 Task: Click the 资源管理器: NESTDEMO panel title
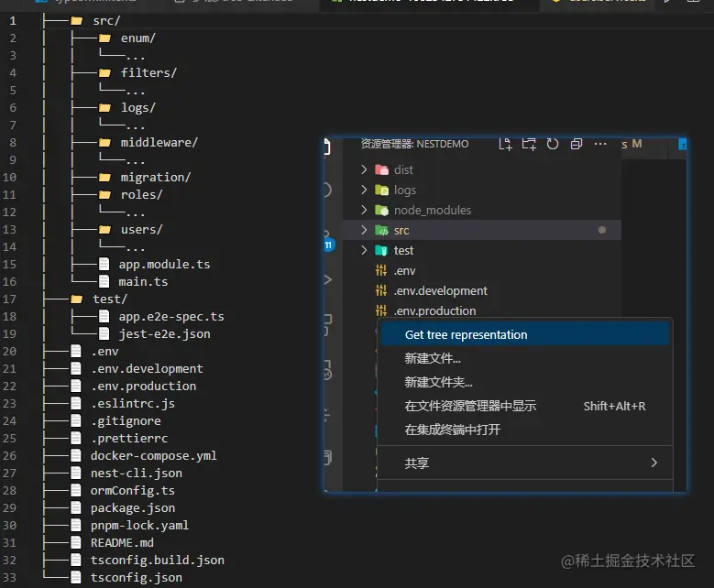[x=414, y=145]
